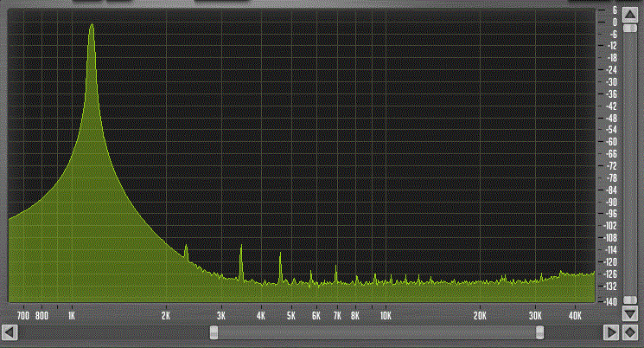This screenshot has height=348, width=644.
Task: Click the 0 dB level label
Action: click(x=615, y=23)
